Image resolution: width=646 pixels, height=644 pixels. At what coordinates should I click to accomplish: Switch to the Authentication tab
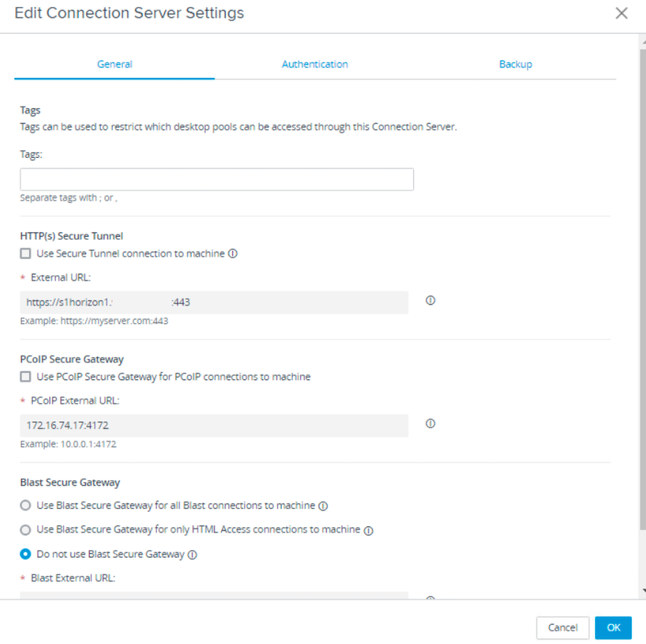(x=315, y=64)
